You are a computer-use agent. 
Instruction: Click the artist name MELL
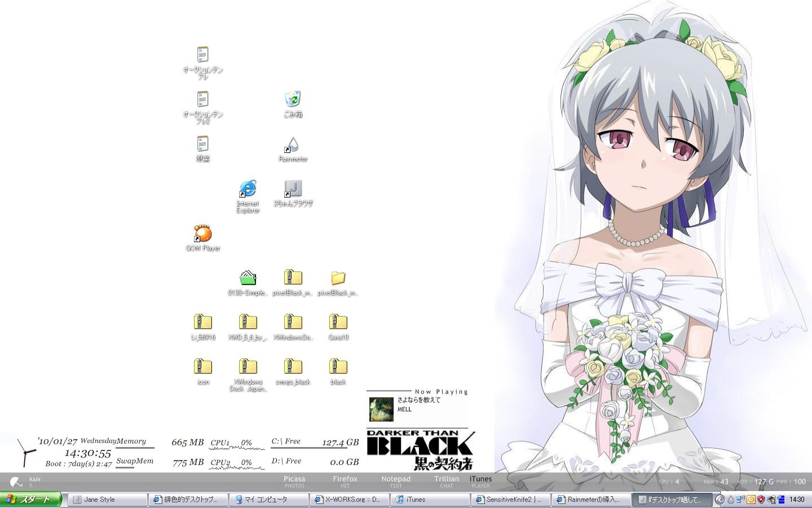pyautogui.click(x=404, y=409)
